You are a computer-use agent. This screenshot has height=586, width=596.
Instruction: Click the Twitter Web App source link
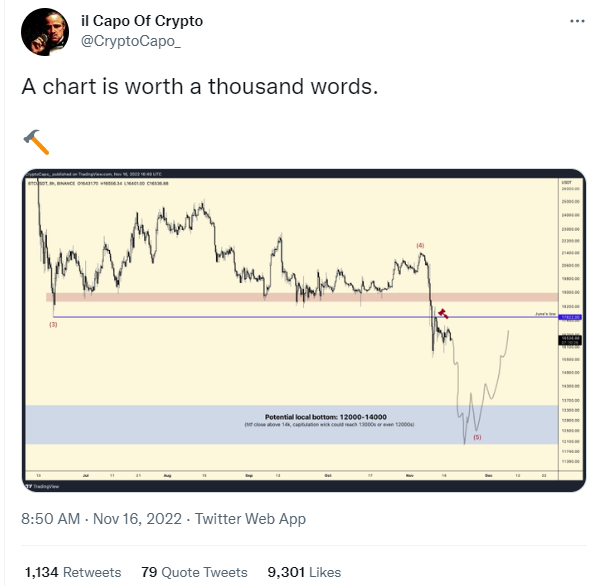(250, 519)
